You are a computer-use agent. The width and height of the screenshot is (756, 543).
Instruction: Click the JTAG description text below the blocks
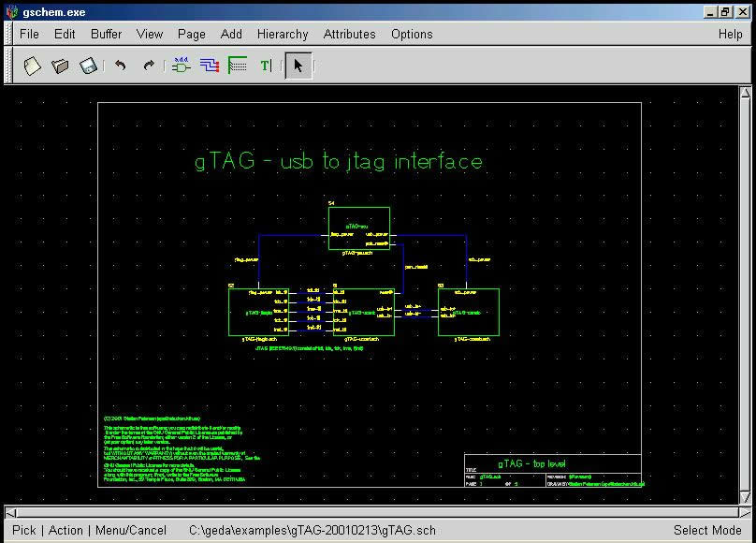[309, 347]
